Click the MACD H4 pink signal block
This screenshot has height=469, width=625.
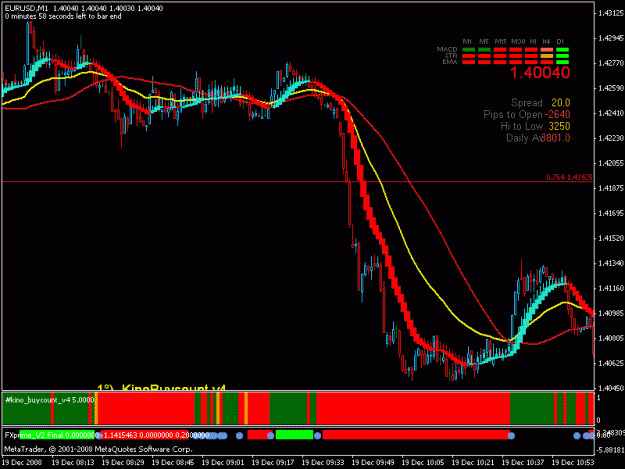click(x=546, y=50)
